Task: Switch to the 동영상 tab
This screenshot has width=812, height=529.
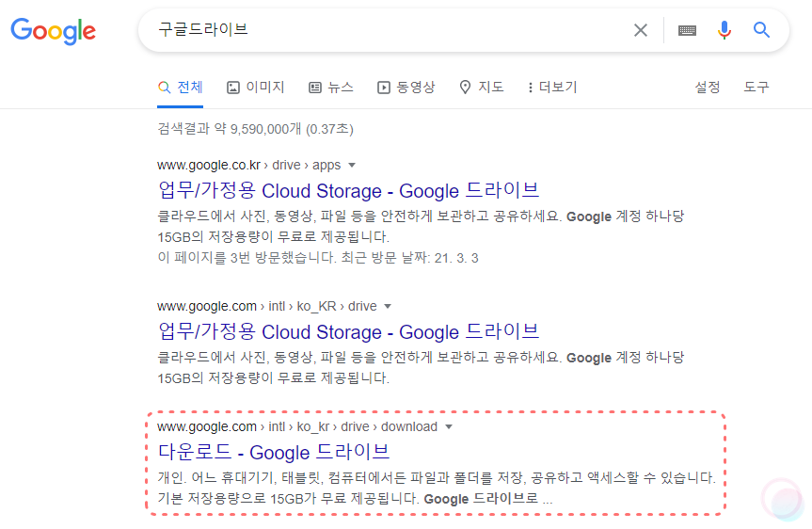Action: tap(406, 87)
